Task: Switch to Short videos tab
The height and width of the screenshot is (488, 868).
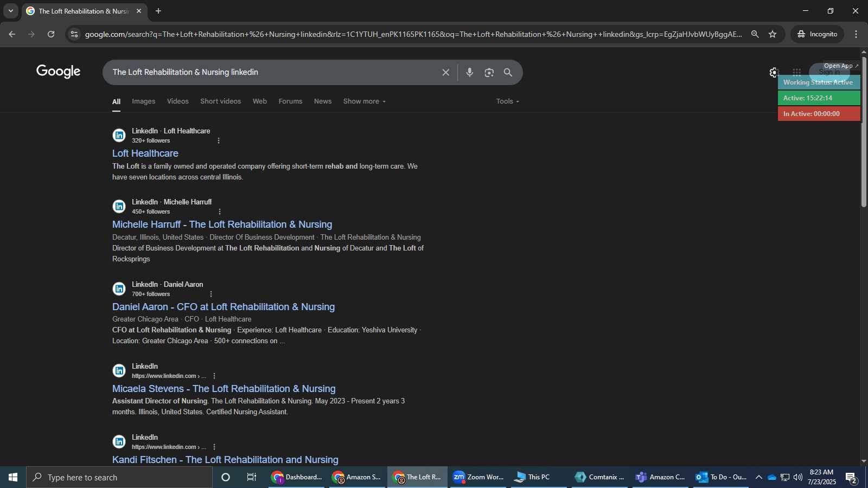Action: coord(220,101)
